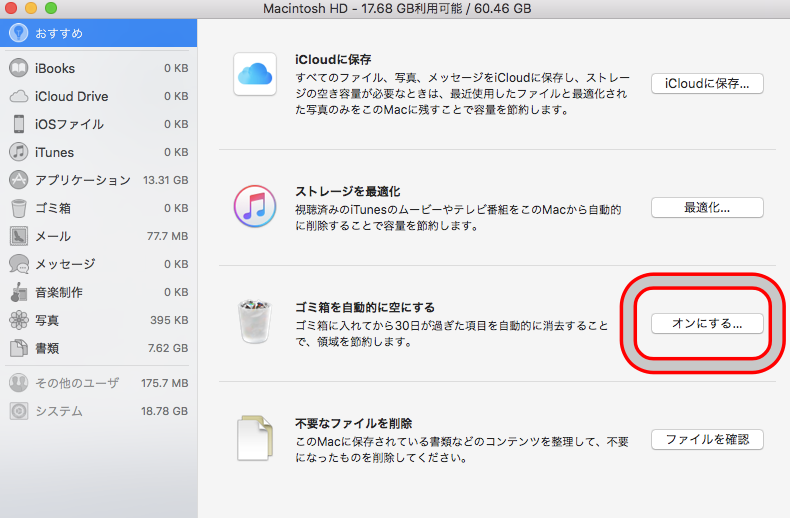Click the 13.31 GB size value
This screenshot has width=790, height=518.
pos(166,180)
